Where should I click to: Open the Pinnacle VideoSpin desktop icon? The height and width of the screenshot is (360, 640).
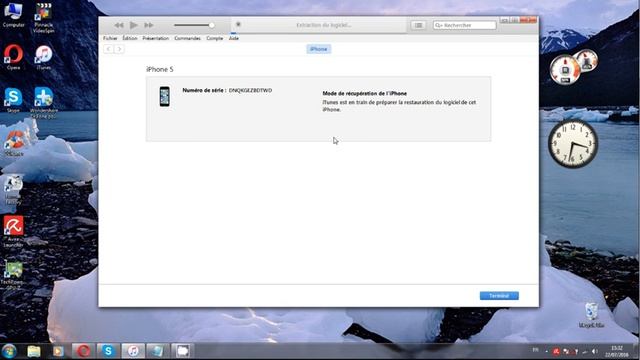tap(43, 18)
